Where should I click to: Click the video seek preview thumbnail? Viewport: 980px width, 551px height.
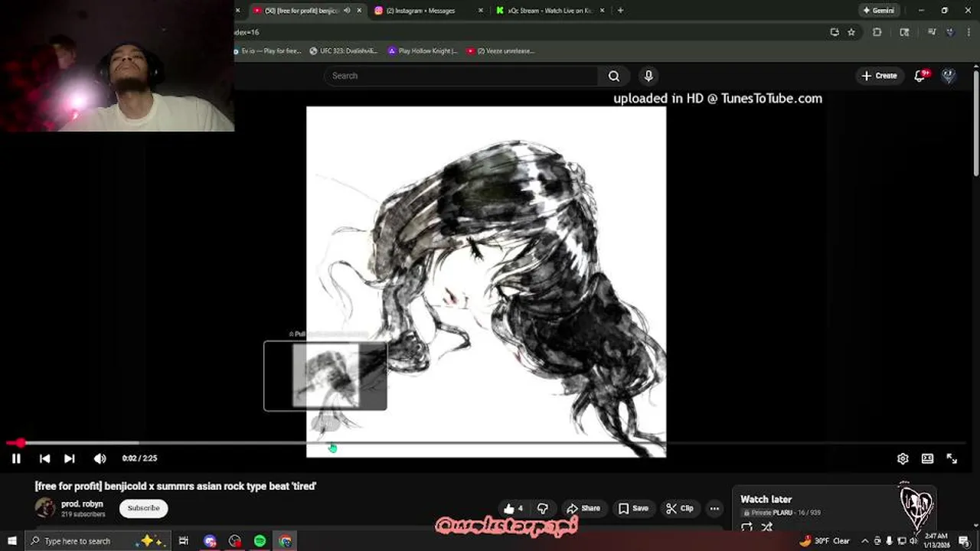(x=325, y=376)
